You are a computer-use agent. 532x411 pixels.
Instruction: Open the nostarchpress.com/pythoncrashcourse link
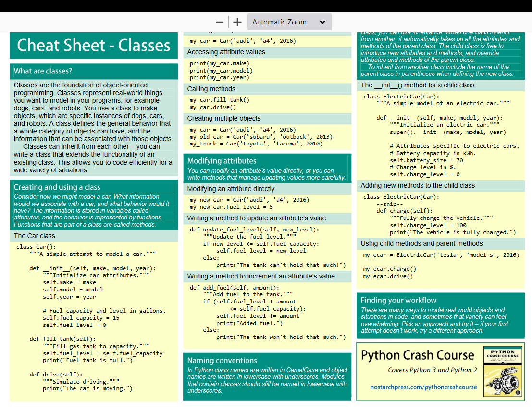coord(423,387)
